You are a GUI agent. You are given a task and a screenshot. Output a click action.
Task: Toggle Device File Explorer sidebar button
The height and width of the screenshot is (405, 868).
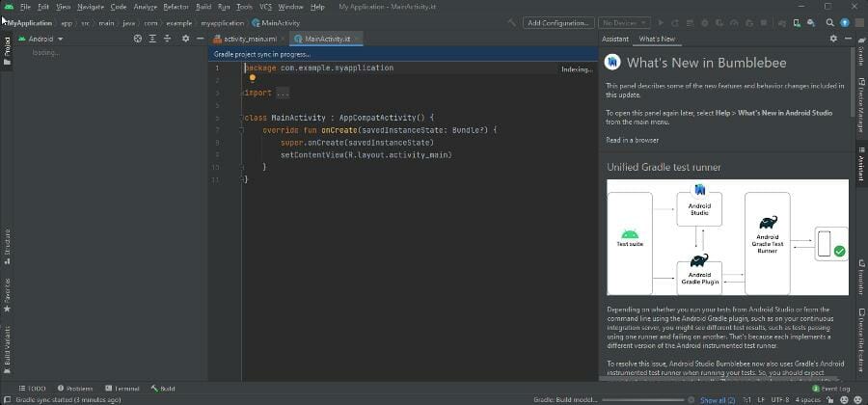click(861, 339)
